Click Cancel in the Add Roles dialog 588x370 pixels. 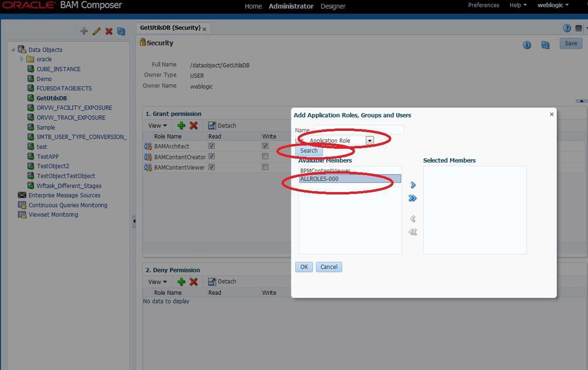[329, 267]
